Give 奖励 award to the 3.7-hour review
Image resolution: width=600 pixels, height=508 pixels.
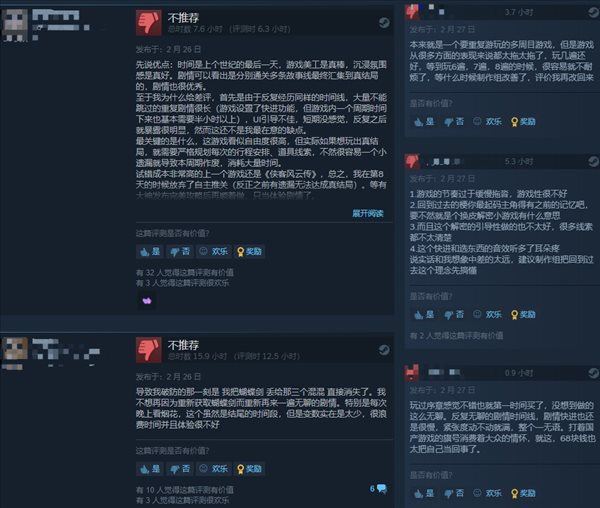pos(523,122)
